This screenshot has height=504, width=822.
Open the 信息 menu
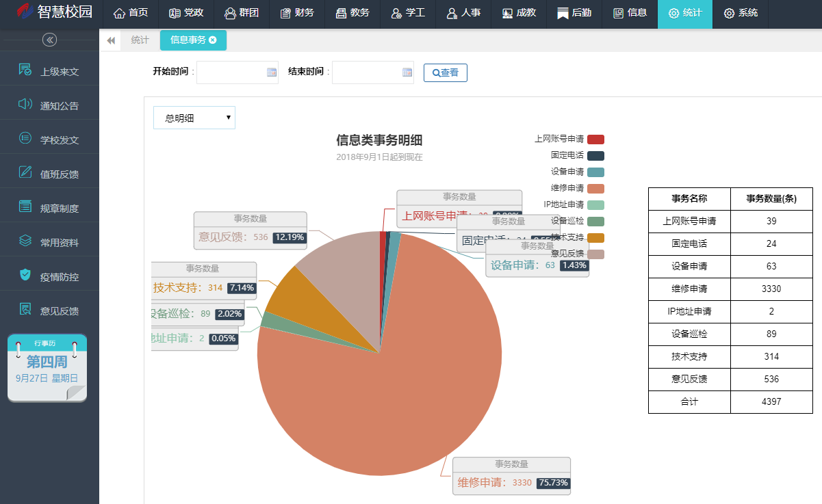point(630,13)
